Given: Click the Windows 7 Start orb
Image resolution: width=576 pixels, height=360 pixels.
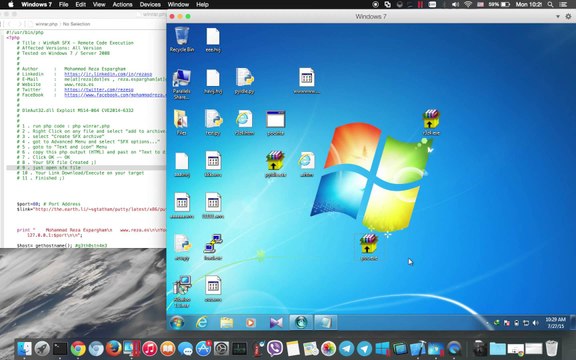Looking at the screenshot, I should click(x=177, y=323).
